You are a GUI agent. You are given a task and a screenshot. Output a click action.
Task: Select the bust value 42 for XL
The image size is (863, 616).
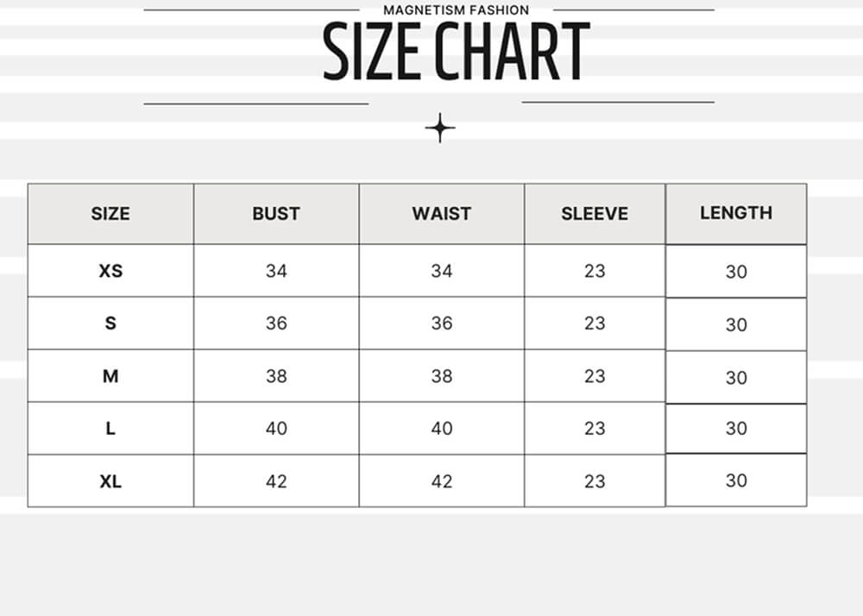(276, 481)
